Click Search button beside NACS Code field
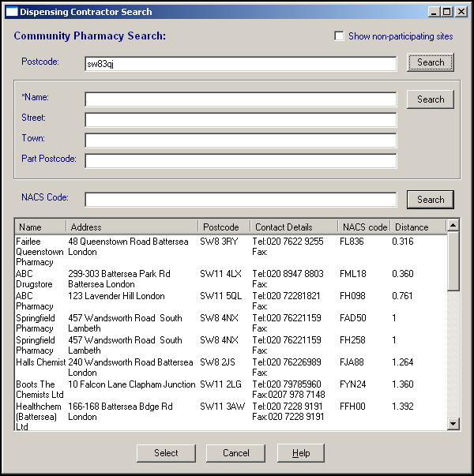 coord(431,200)
